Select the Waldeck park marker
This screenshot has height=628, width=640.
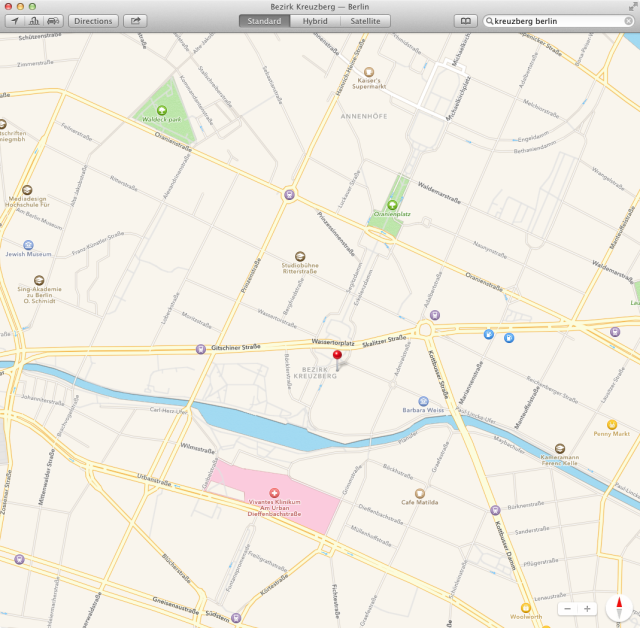(x=162, y=110)
